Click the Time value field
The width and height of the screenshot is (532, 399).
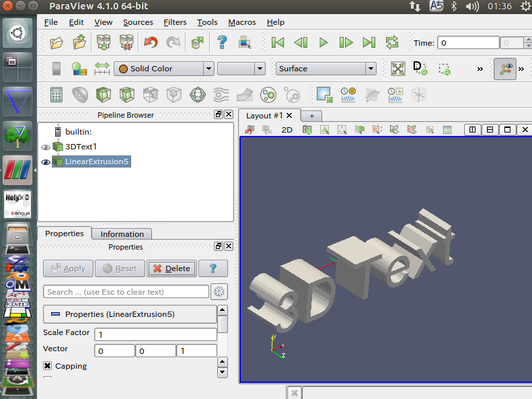[x=468, y=43]
